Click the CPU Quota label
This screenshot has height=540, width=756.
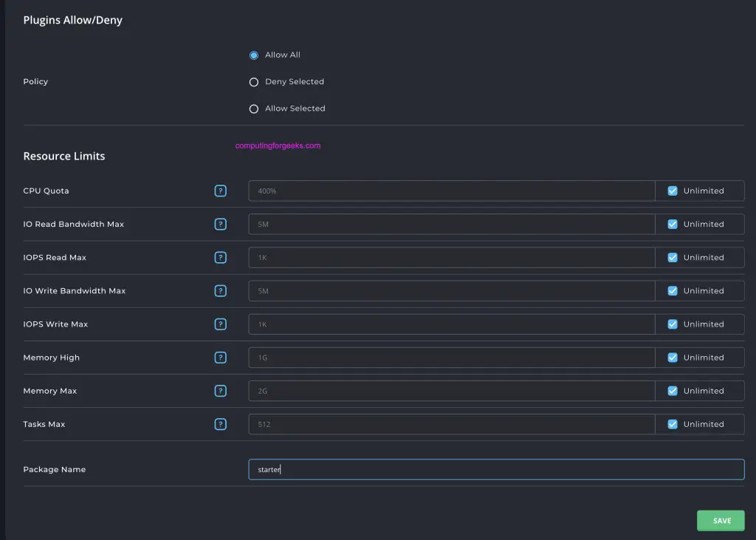[47, 191]
